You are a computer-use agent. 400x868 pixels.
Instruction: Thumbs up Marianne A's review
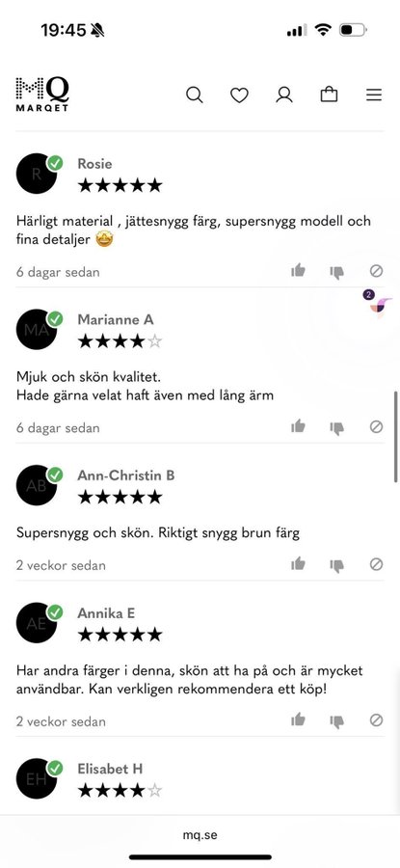point(298,426)
